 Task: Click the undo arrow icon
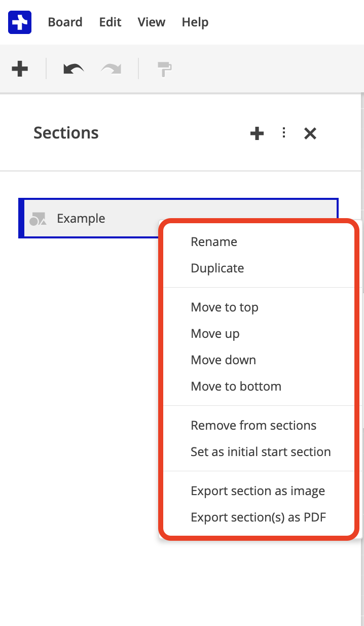tap(74, 68)
